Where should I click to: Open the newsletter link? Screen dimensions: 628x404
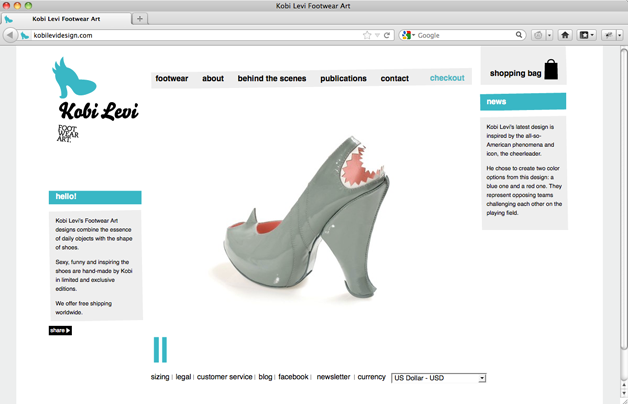pyautogui.click(x=333, y=377)
